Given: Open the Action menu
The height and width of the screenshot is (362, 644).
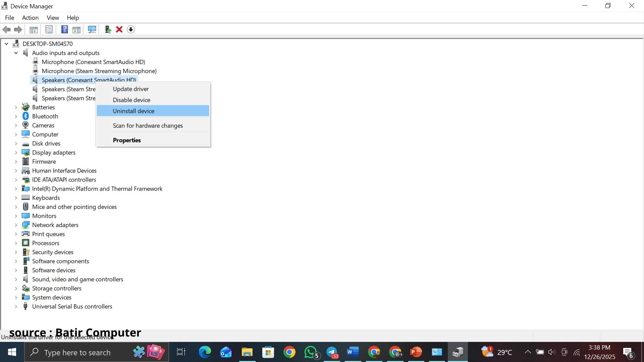Looking at the screenshot, I should coord(30,17).
